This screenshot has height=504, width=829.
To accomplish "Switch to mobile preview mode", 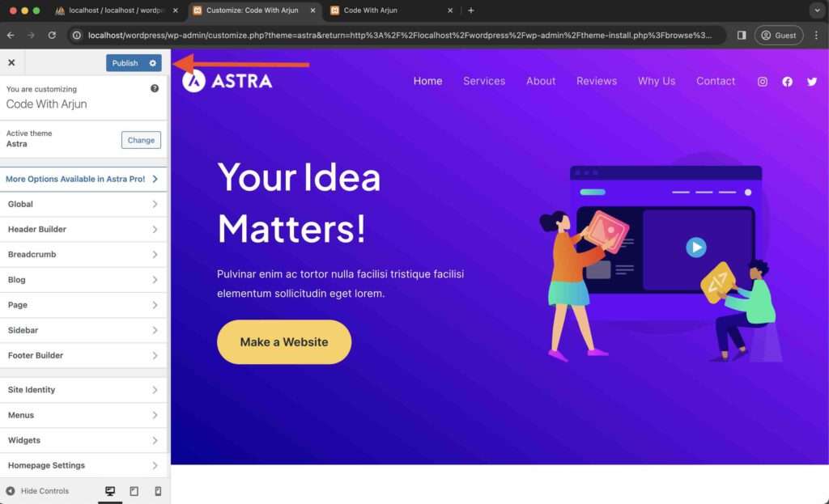I will (x=158, y=491).
